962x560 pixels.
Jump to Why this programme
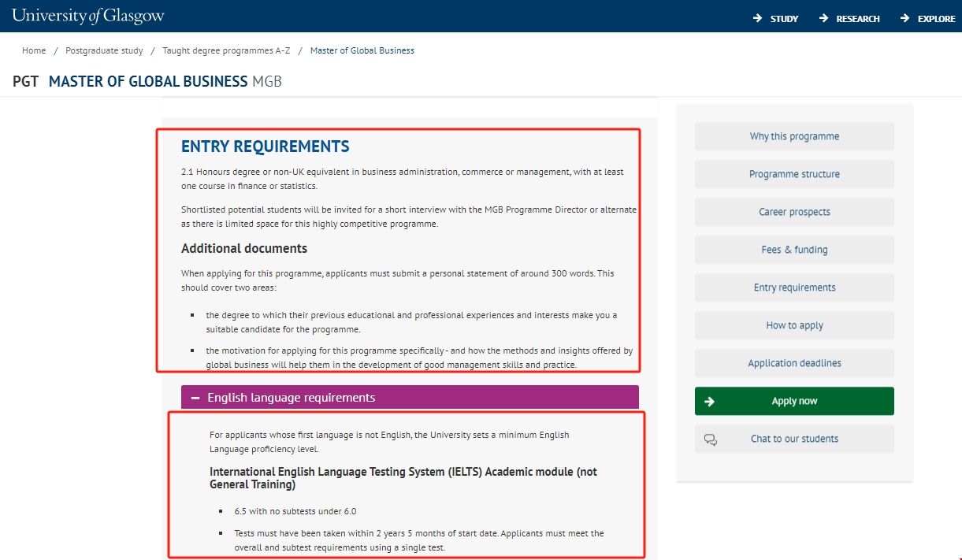pos(794,136)
